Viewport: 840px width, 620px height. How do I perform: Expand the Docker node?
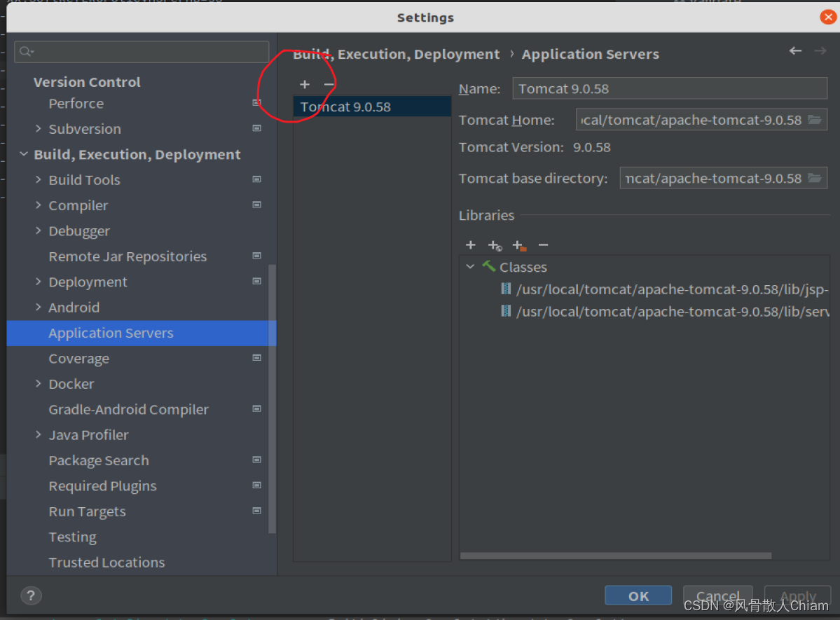click(38, 384)
